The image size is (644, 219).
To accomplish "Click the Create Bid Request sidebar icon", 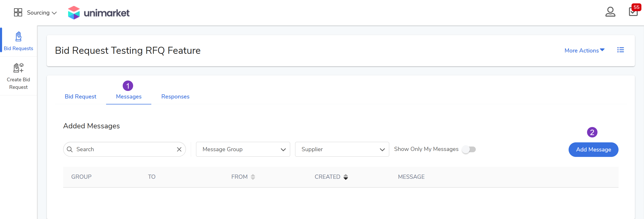I will [18, 68].
